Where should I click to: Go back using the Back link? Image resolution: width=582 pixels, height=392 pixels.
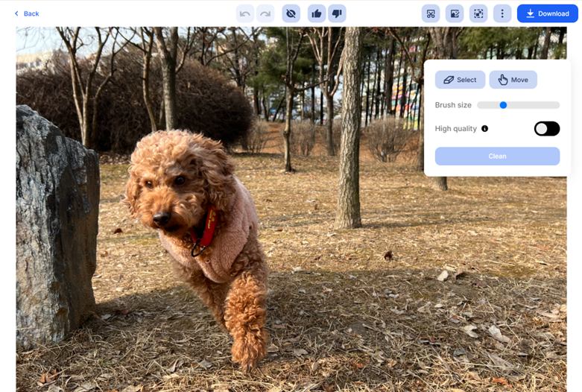[26, 13]
